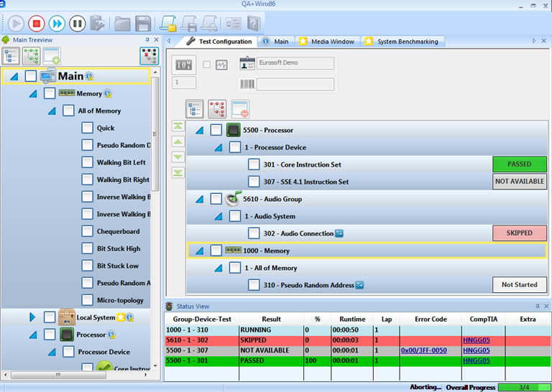Click the move-to-top arrow icon
The image size is (552, 392).
(178, 126)
